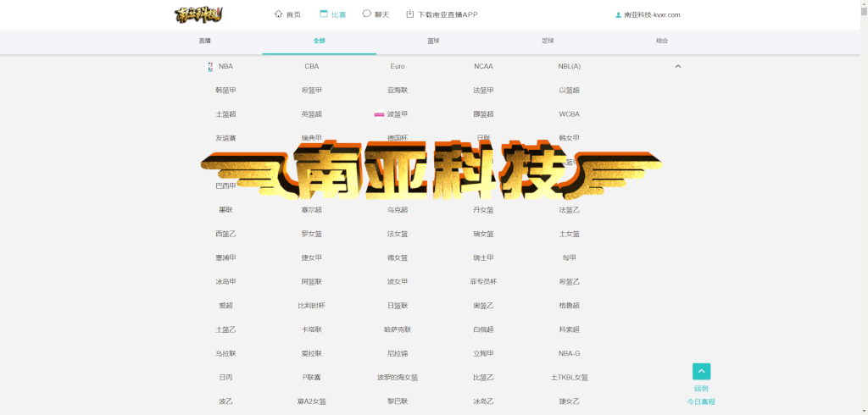Select the NCAA league
The width and height of the screenshot is (868, 415).
click(483, 66)
